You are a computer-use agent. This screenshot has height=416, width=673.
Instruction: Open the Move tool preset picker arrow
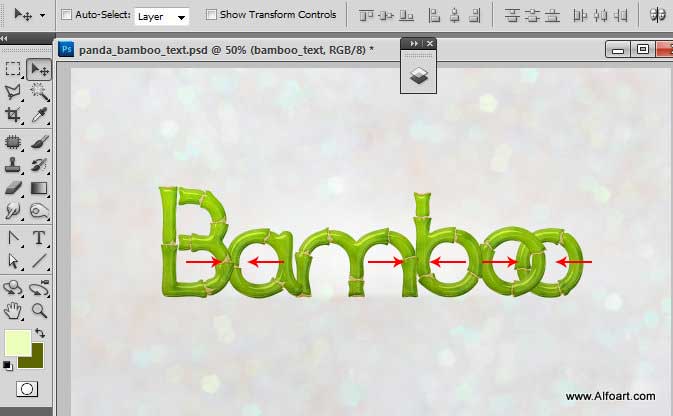coord(43,17)
